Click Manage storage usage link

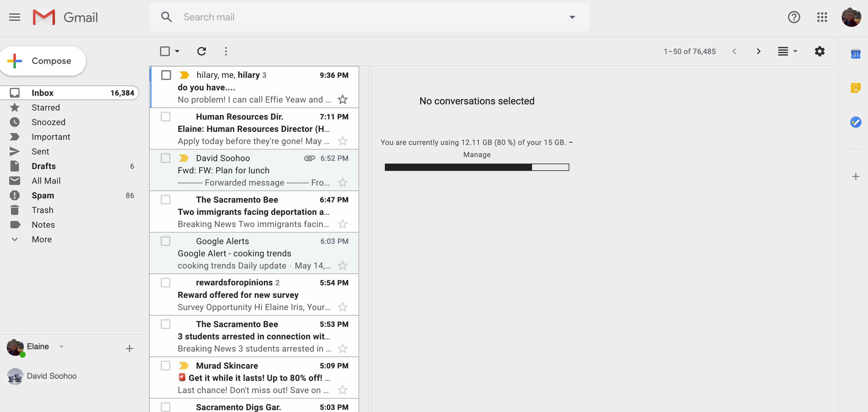(477, 154)
